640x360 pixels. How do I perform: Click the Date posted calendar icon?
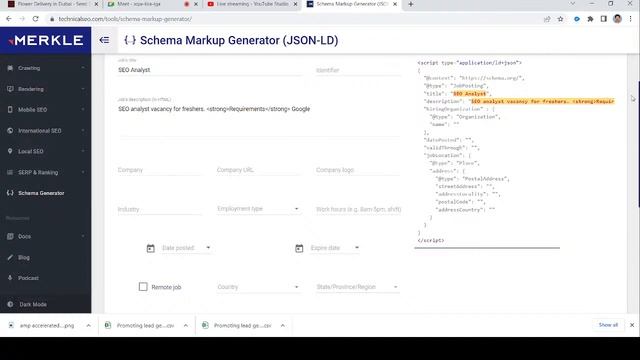(x=151, y=248)
